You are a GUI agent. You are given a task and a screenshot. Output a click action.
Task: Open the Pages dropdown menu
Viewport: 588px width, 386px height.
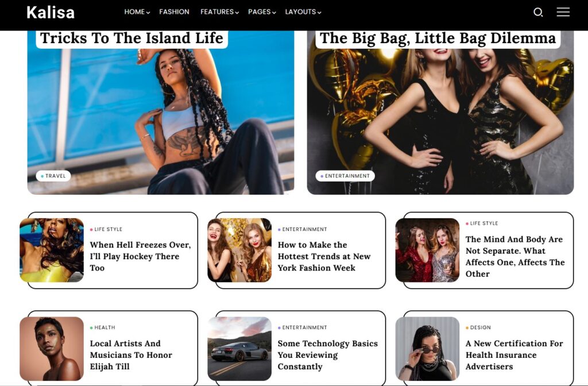[262, 12]
